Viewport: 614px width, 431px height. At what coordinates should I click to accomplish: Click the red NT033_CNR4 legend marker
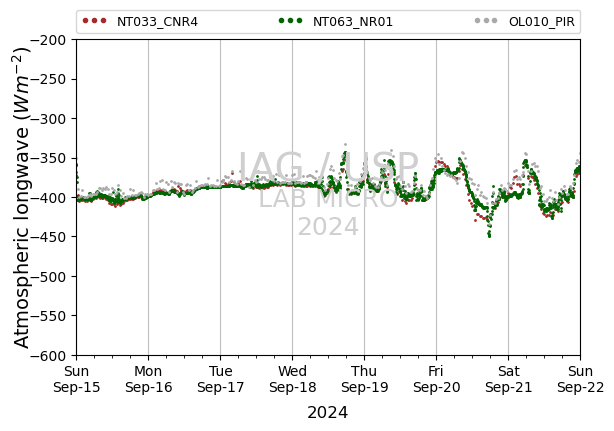pos(94,21)
